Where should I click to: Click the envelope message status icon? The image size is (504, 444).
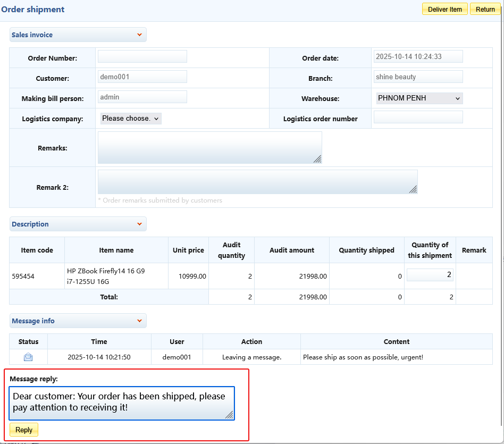tap(28, 357)
